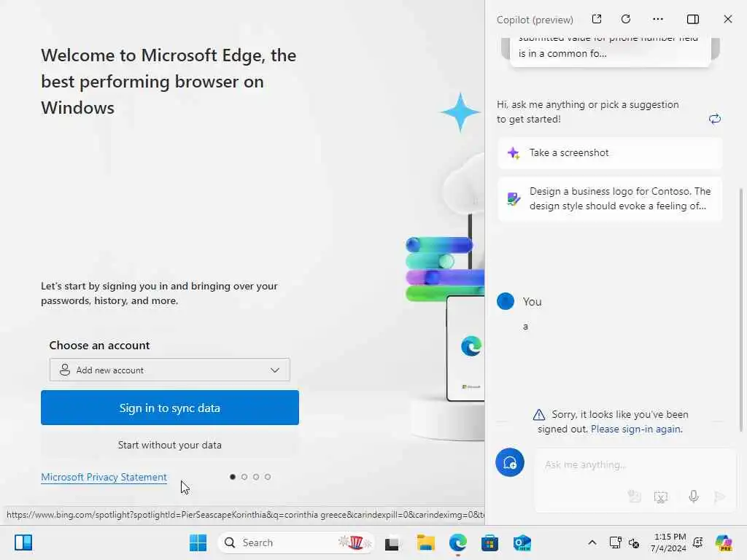Viewport: 747px width, 560px height.
Task: Click the conversation style switch icon
Action: tap(715, 119)
